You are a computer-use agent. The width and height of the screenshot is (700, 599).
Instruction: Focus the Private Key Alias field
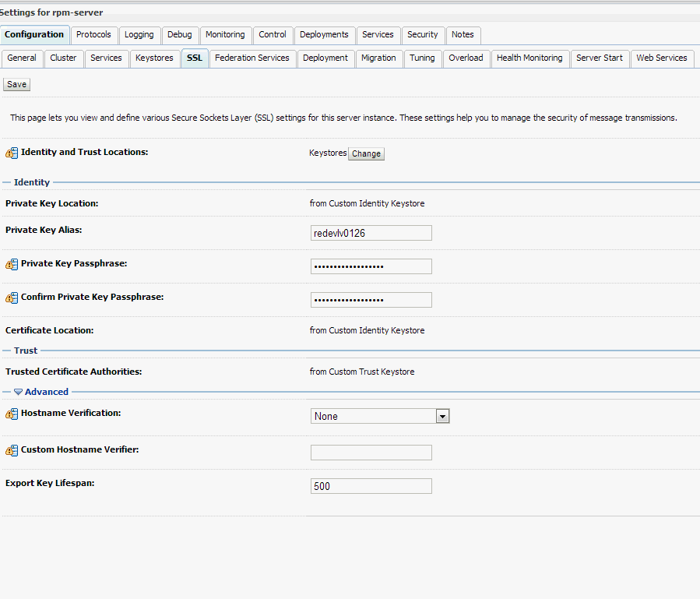pyautogui.click(x=371, y=233)
